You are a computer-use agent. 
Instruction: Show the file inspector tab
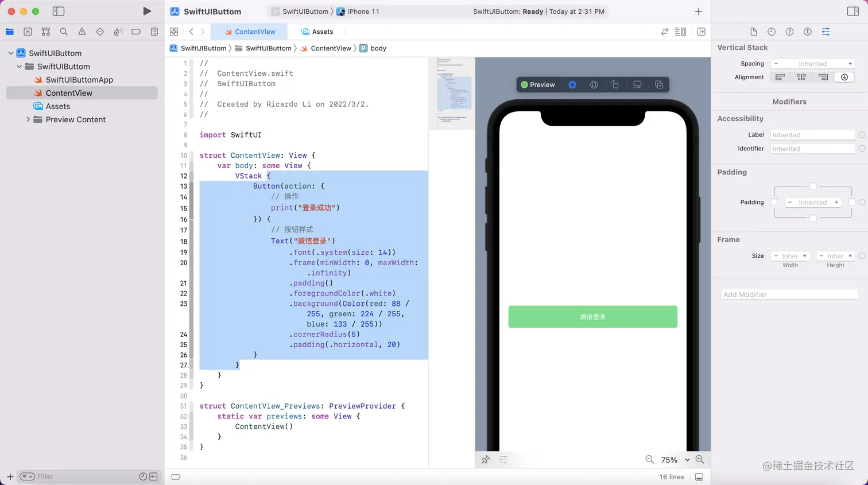(x=754, y=32)
